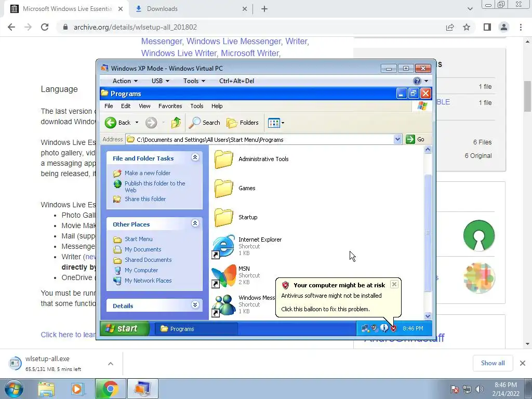This screenshot has height=399, width=532.
Task: Click the XP tray information icon
Action: tap(384, 328)
